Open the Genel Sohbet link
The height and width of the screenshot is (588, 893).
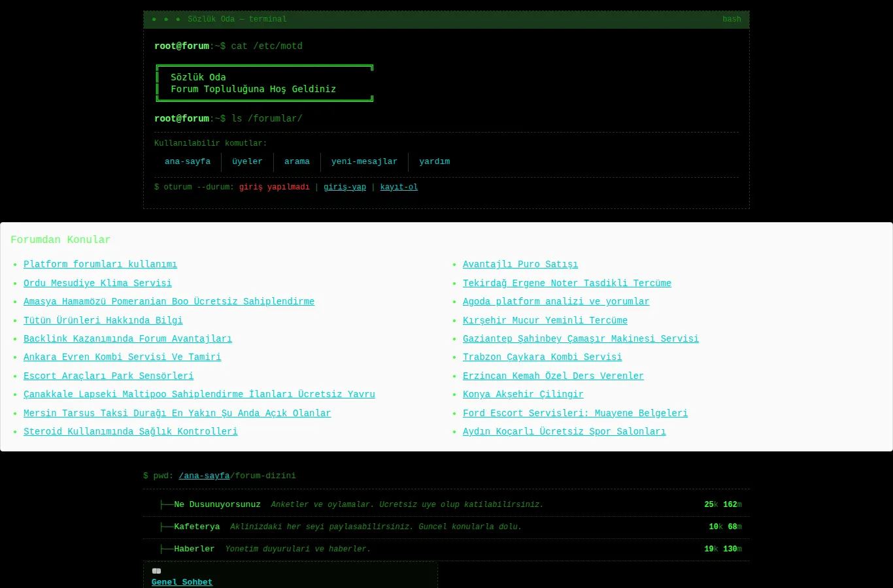tap(182, 582)
